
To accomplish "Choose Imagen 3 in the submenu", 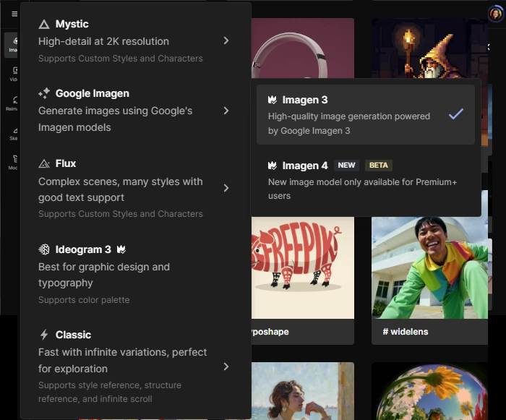I will (366, 115).
